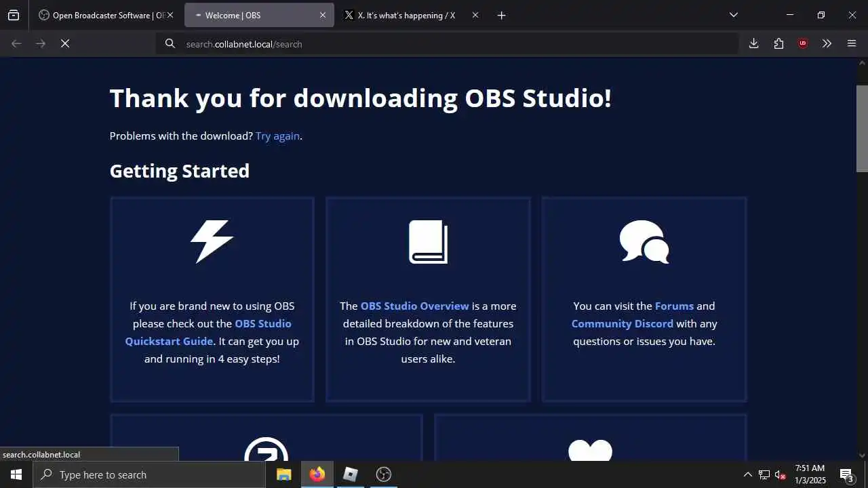Screen dimensions: 868x488
Task: Click scrollbar down arrow
Action: (862, 455)
